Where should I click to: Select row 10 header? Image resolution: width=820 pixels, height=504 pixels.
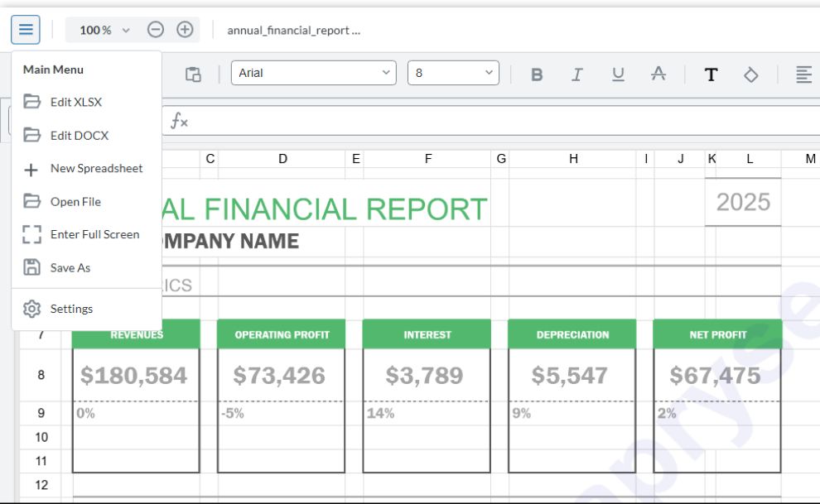click(41, 437)
